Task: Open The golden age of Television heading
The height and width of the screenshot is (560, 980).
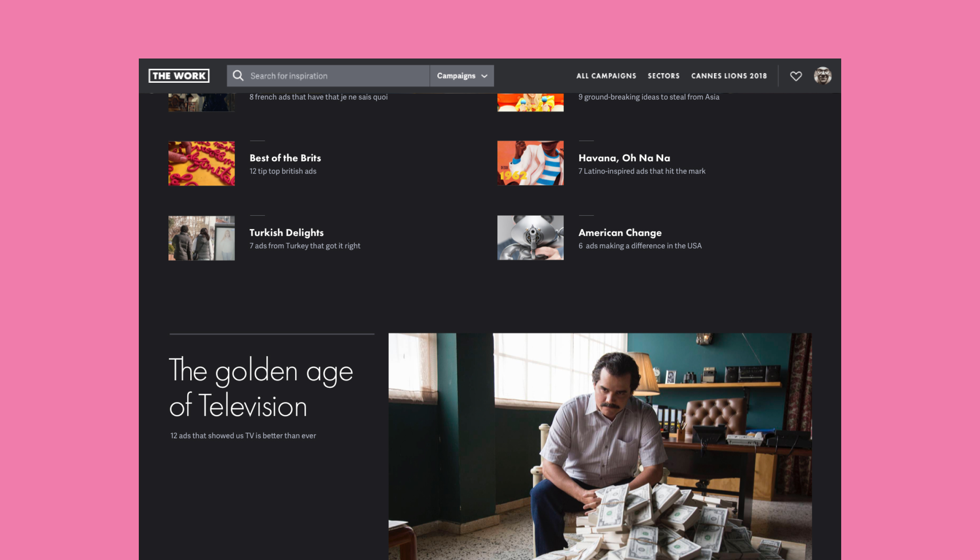Action: tap(260, 388)
